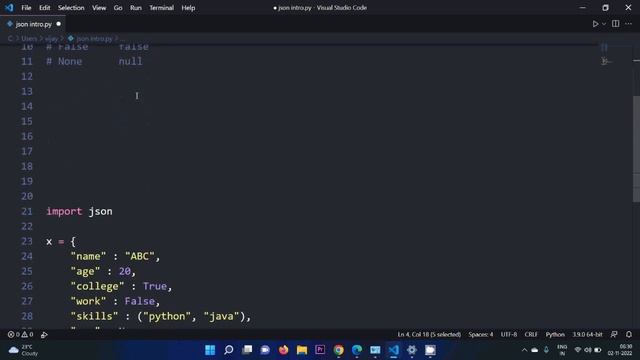The width and height of the screenshot is (640, 360).
Task: Open the File menu
Action: 26,8
